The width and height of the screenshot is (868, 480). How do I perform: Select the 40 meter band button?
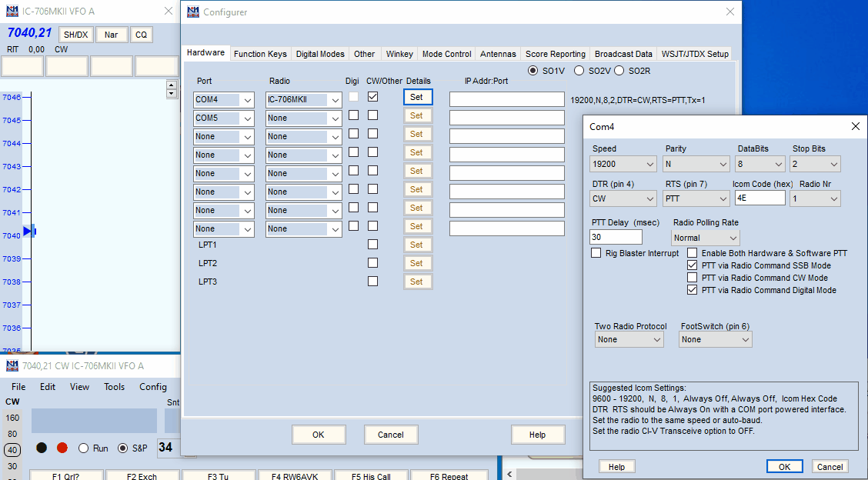click(x=13, y=450)
